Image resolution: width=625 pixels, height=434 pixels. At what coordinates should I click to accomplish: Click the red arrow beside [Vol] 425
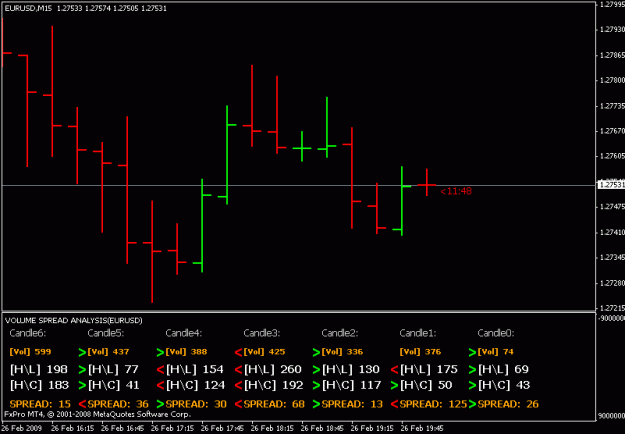pyautogui.click(x=238, y=352)
